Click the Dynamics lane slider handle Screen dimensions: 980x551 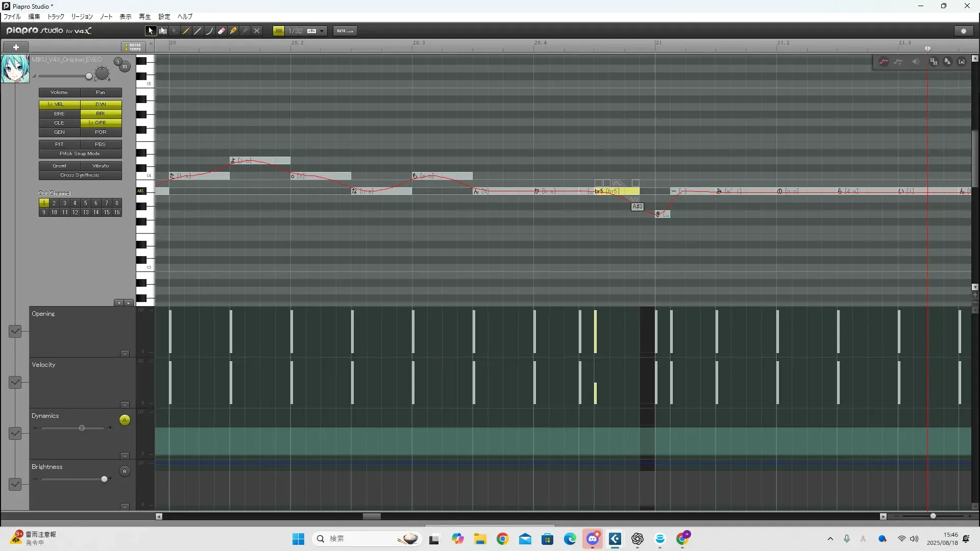pos(82,428)
